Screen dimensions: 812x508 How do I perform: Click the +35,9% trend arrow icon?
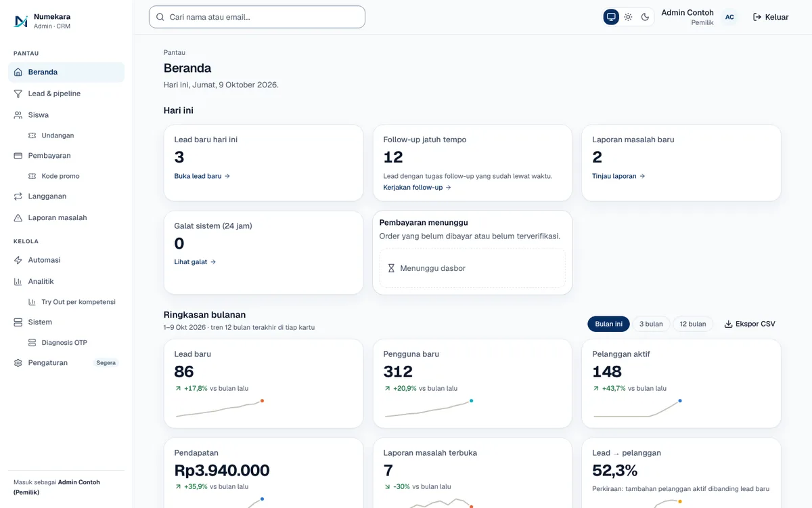click(x=178, y=487)
